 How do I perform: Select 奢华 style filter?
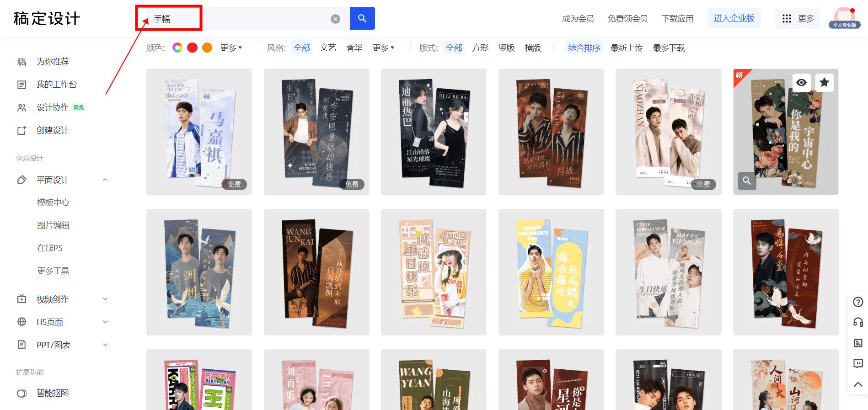tap(354, 48)
